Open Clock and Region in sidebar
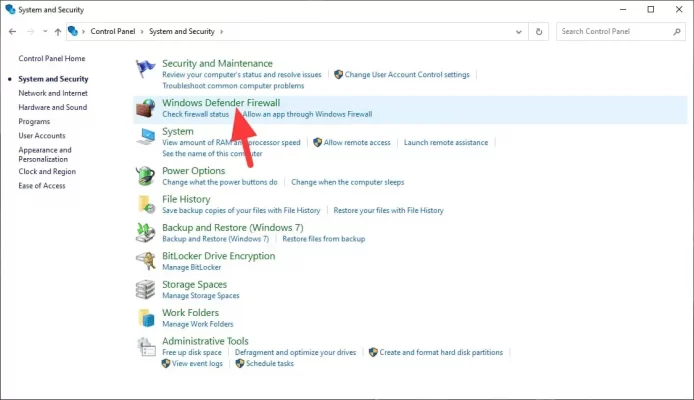 (47, 171)
